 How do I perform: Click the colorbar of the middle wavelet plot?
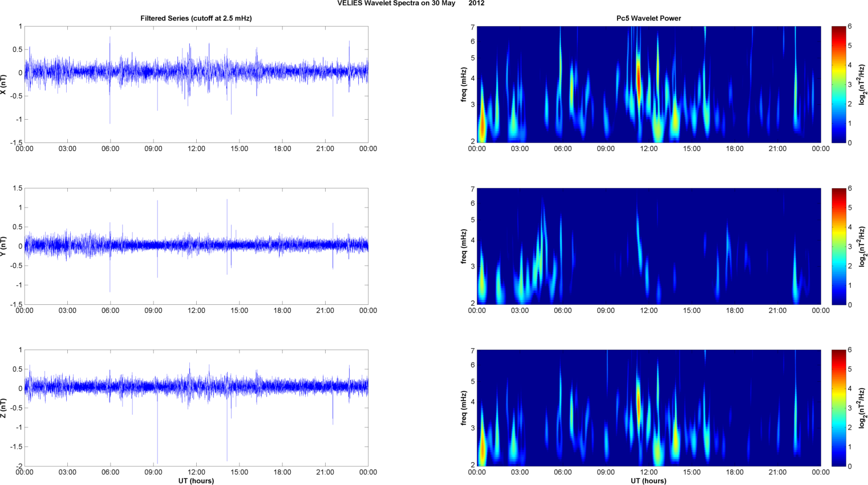838,246
